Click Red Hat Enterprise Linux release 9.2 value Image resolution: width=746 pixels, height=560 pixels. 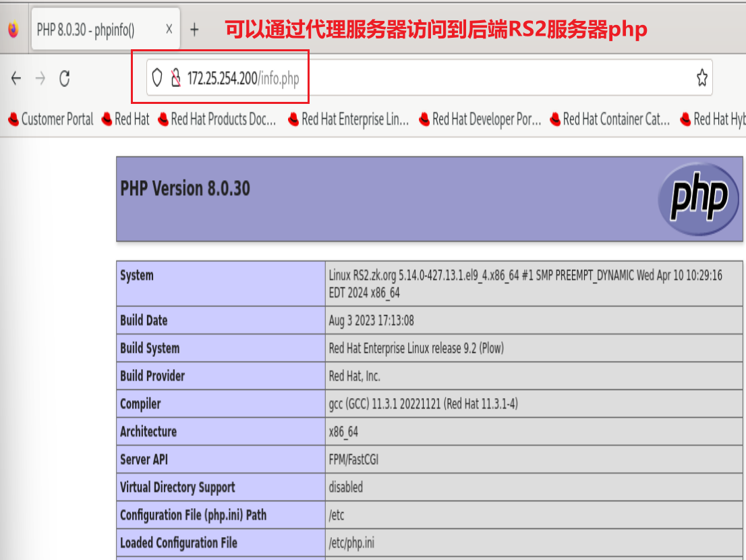click(416, 348)
